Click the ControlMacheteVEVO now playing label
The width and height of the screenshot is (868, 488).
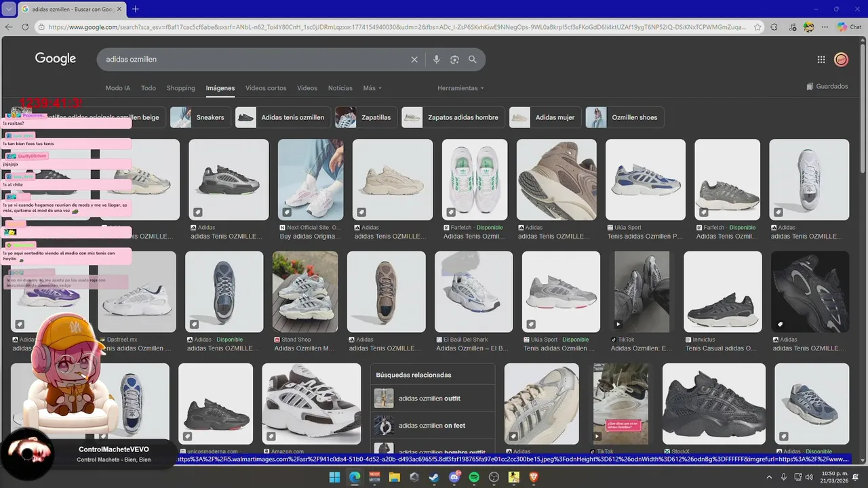[114, 449]
